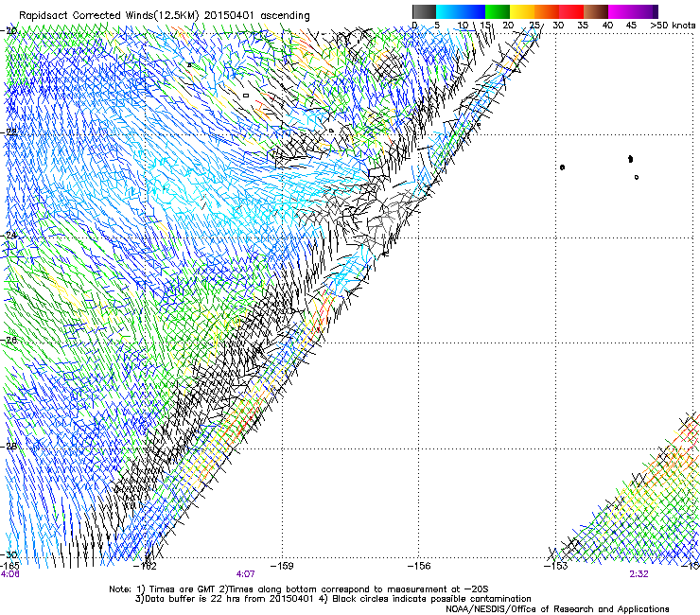Click the longitude axis label '-156'
700x615 pixels.
[x=419, y=566]
